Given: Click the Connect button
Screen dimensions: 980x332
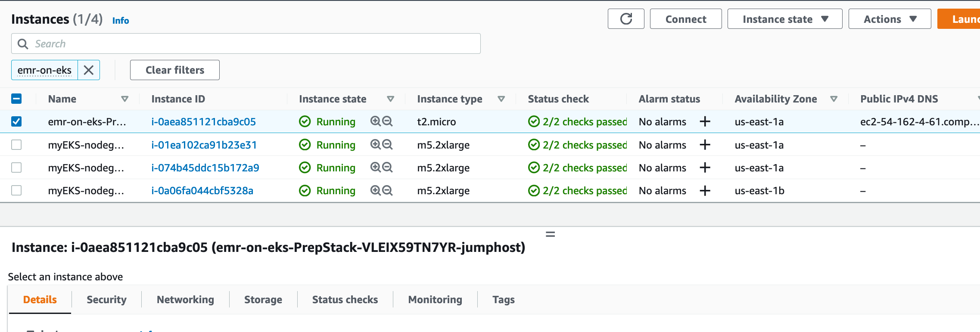Looking at the screenshot, I should tap(686, 19).
